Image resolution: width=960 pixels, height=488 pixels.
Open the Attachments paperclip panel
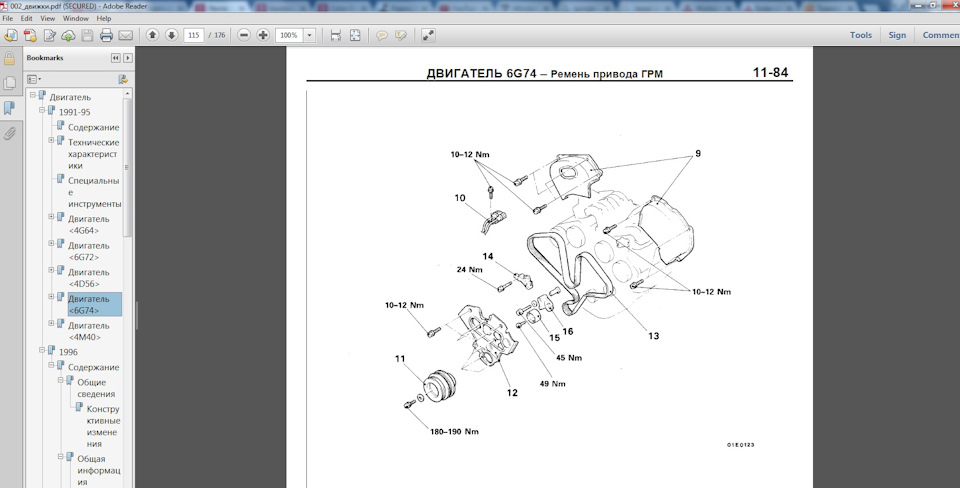(9, 133)
